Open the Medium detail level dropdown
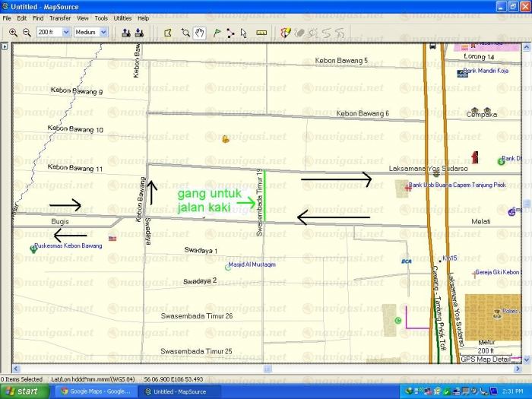The image size is (532, 399). pos(103,33)
